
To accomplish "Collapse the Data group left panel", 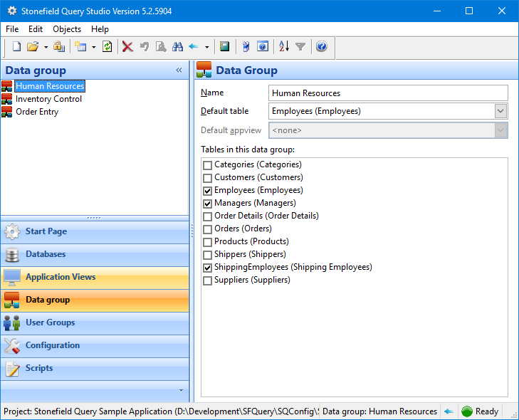I will click(x=179, y=70).
